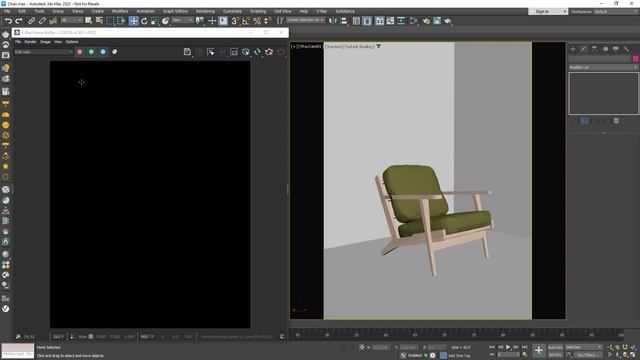The image size is (640, 360).
Task: Open the RGB color channel dropdown
Action: (x=43, y=52)
